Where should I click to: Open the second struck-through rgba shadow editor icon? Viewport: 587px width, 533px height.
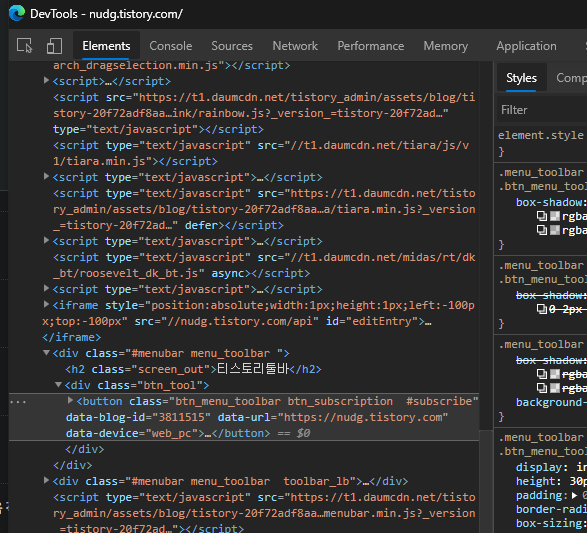(542, 387)
